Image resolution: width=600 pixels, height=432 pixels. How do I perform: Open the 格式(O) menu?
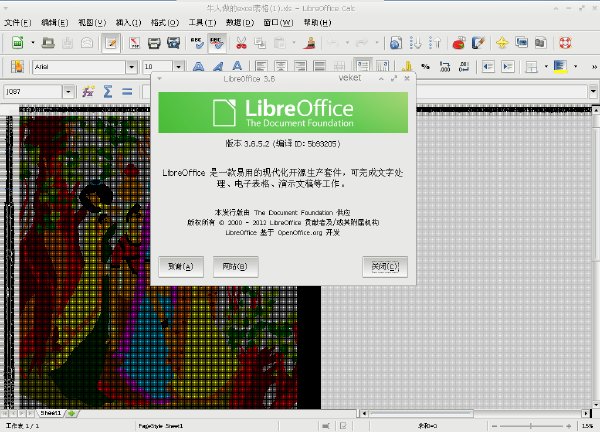click(x=165, y=23)
